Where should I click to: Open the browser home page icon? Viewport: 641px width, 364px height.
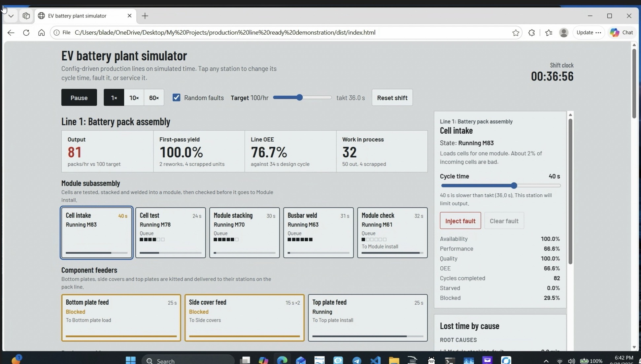pyautogui.click(x=41, y=33)
